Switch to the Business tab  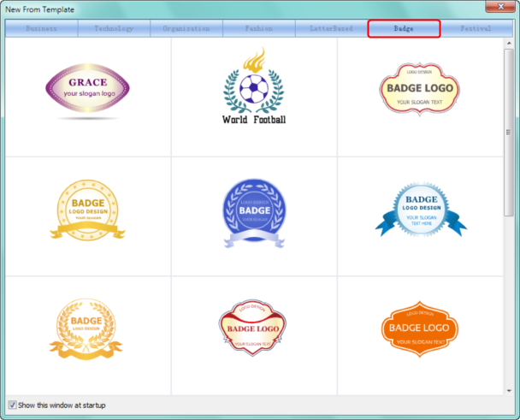(41, 28)
